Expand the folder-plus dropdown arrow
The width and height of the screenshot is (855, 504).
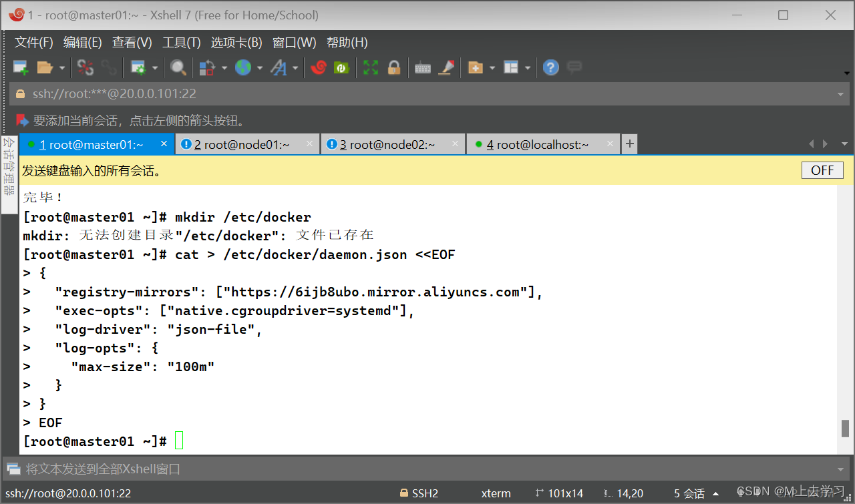[492, 67]
